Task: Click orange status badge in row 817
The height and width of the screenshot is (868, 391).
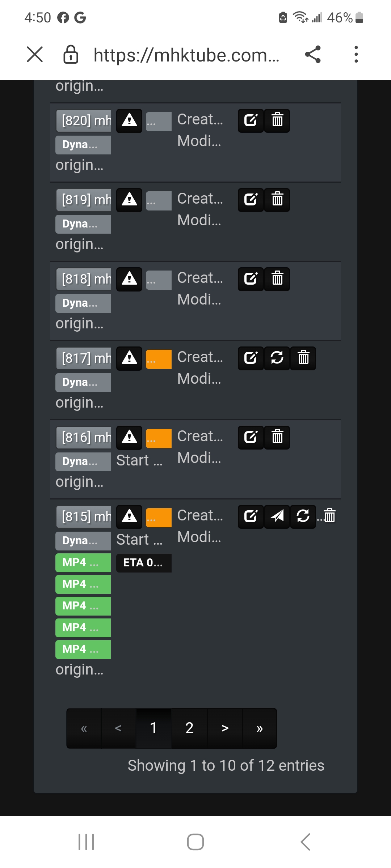Action: click(159, 359)
